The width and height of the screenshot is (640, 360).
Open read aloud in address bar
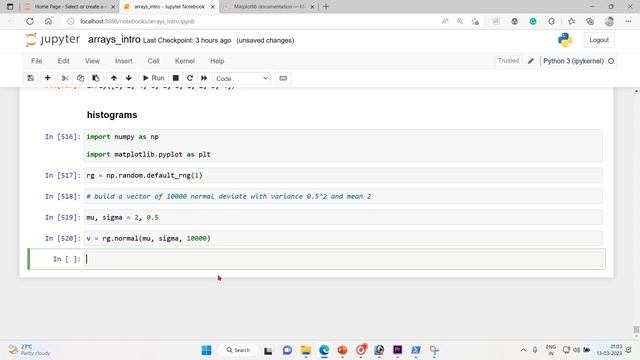click(x=445, y=21)
